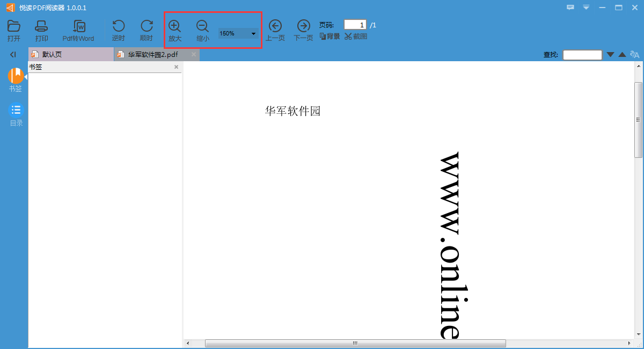Click the horizontal scrollbar right arrow
The height and width of the screenshot is (349, 644).
point(630,343)
